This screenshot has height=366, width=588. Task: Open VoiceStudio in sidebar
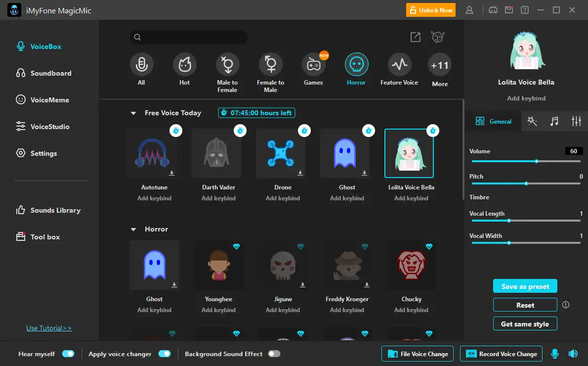tap(42, 127)
